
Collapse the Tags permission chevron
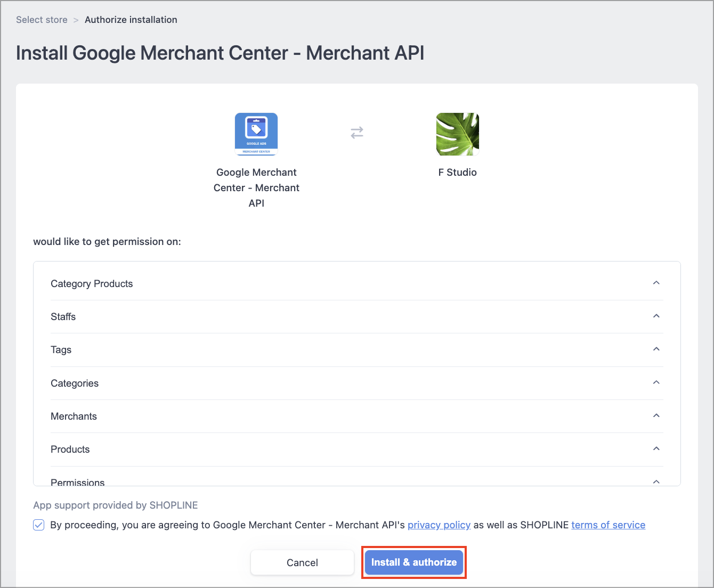coord(656,349)
